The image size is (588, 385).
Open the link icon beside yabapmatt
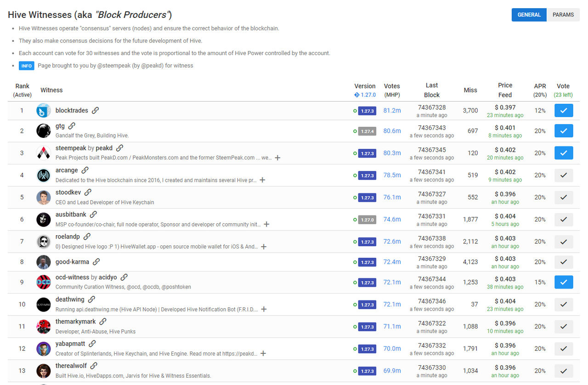click(x=92, y=343)
